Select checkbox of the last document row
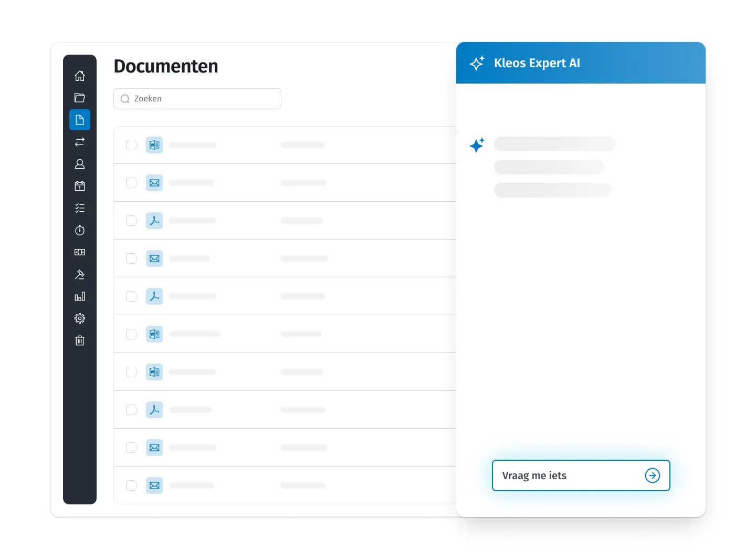756x559 pixels. (x=131, y=485)
